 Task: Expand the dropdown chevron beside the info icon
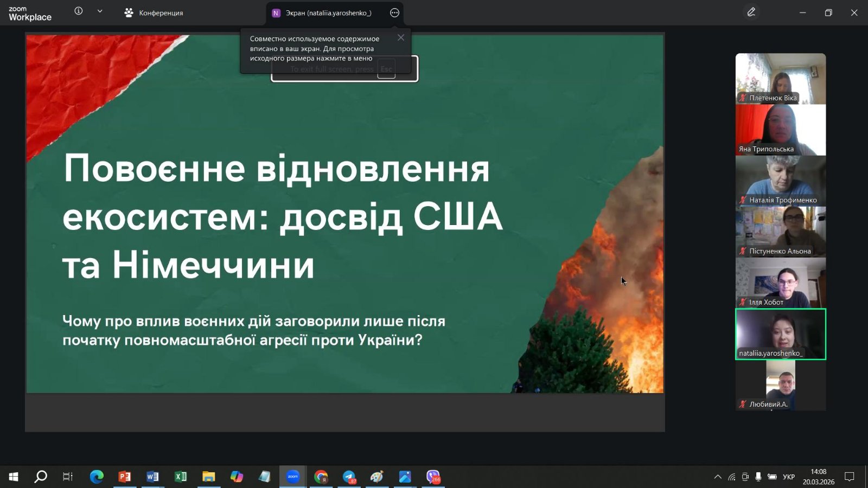100,11
